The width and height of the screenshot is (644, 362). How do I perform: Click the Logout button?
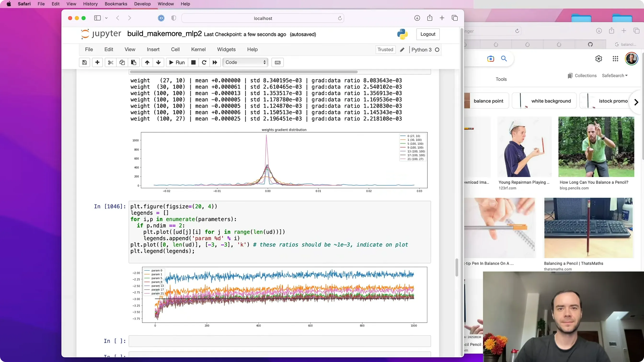(428, 34)
